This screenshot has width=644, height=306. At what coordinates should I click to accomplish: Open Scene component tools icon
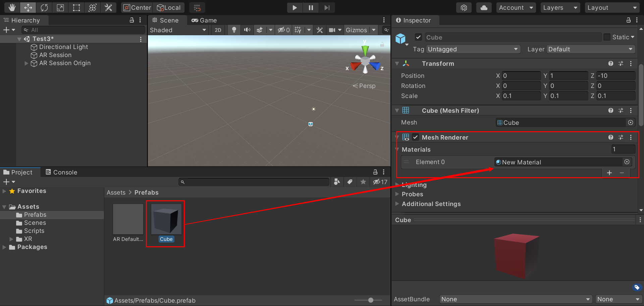(320, 30)
